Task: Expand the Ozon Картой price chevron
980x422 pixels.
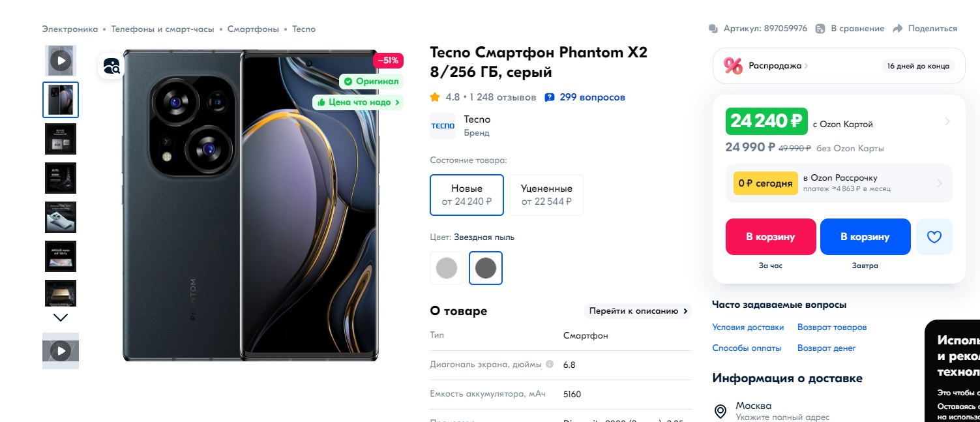Action: [x=947, y=121]
